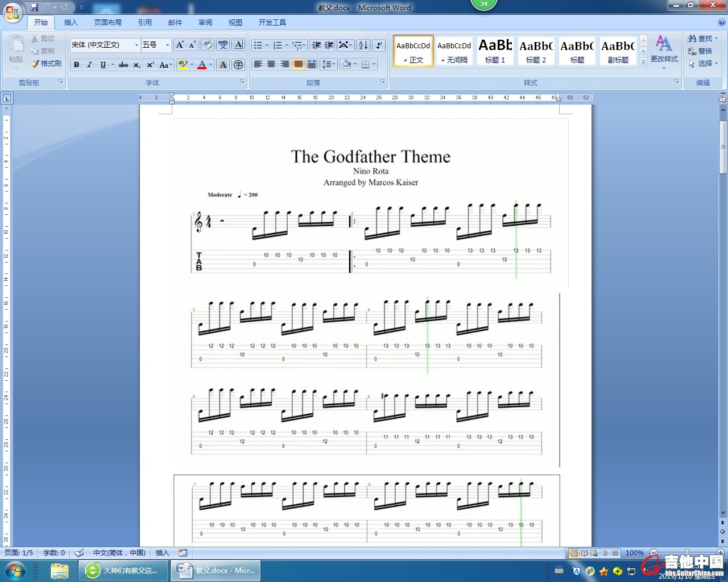
Task: Open the 视图 (View) tab
Action: click(x=235, y=23)
